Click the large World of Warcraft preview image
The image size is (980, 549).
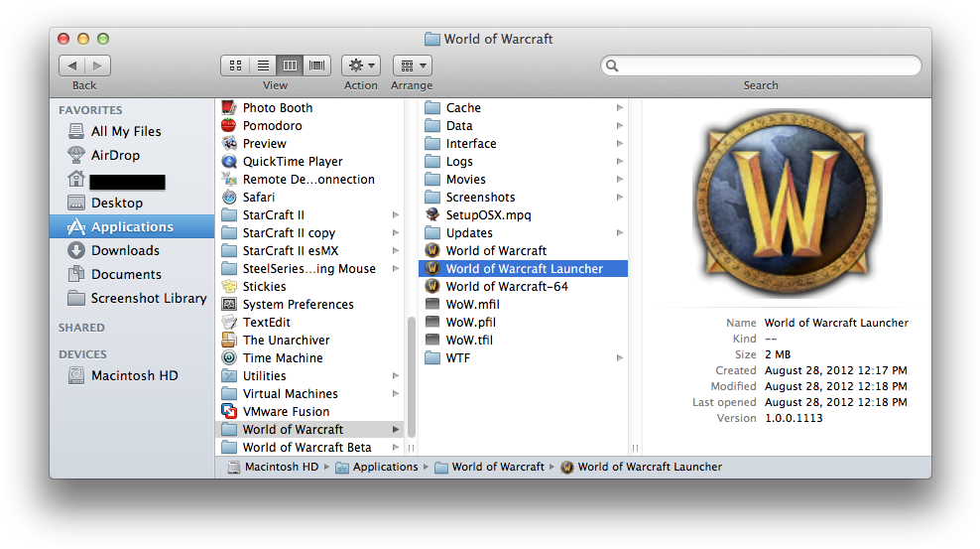click(x=787, y=203)
